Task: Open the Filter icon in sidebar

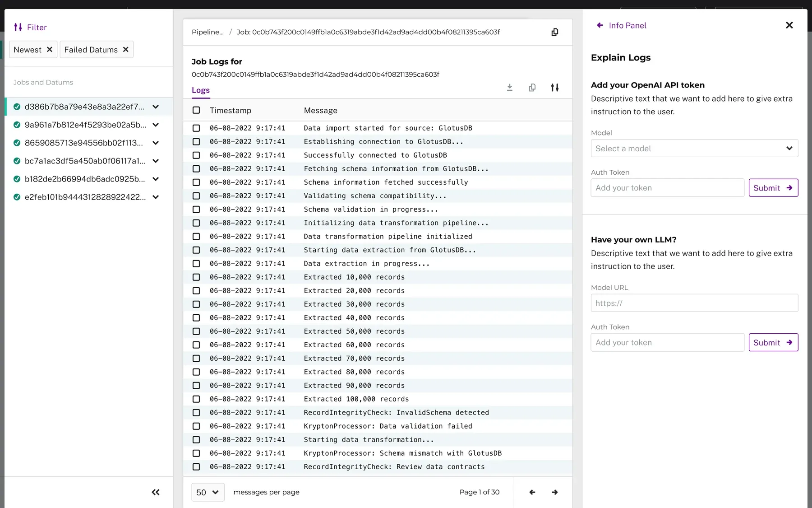Action: click(x=18, y=27)
